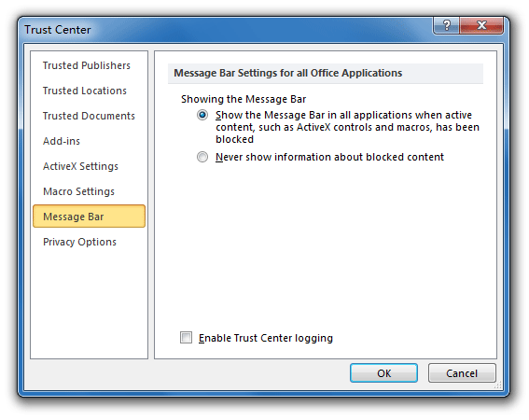Go to Trusted Documents settings
Viewport: 529px width, 420px height.
point(89,116)
